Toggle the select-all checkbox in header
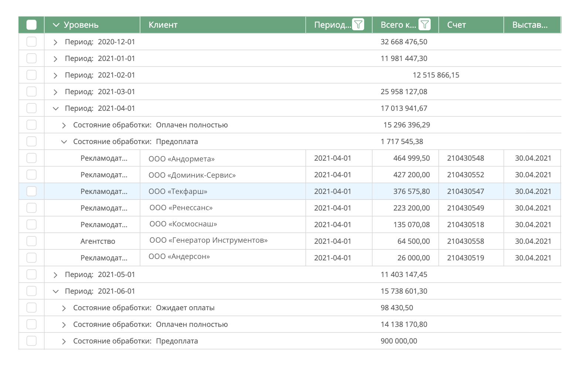Viewport: 588px width, 376px height. 32,25
